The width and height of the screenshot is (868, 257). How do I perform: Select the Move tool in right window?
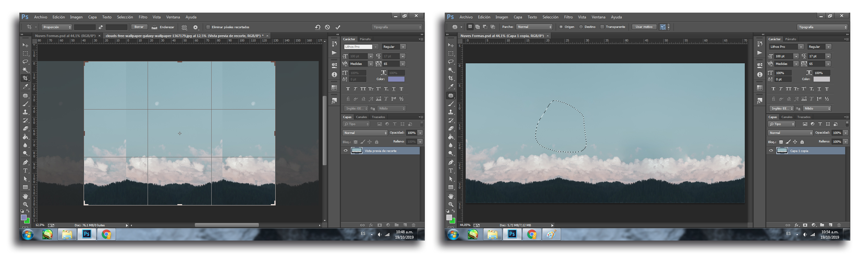tap(451, 45)
